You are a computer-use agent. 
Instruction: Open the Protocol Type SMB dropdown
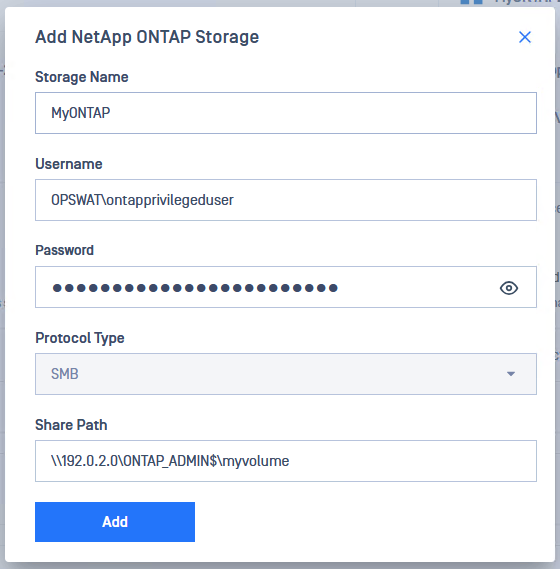(286, 374)
